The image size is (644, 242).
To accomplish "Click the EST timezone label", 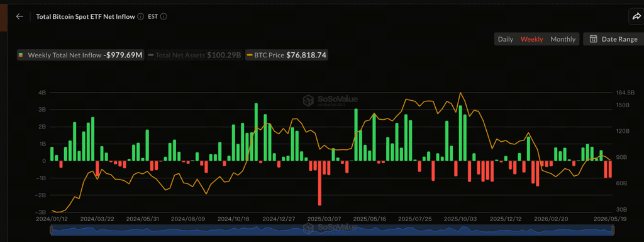I will coord(153,16).
